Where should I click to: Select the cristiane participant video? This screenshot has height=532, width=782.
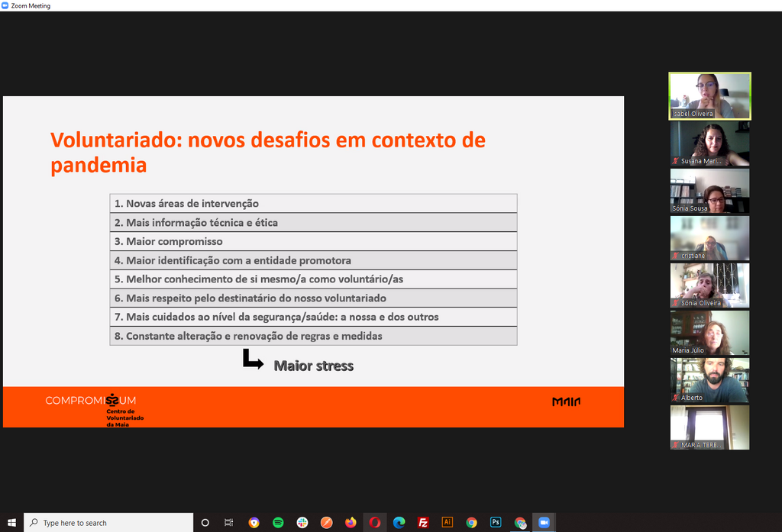click(x=709, y=238)
